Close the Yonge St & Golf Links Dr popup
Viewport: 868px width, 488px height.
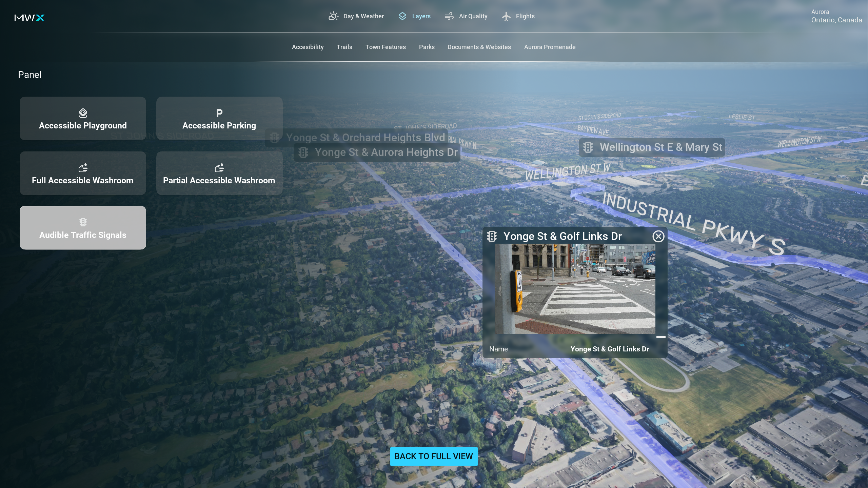658,236
